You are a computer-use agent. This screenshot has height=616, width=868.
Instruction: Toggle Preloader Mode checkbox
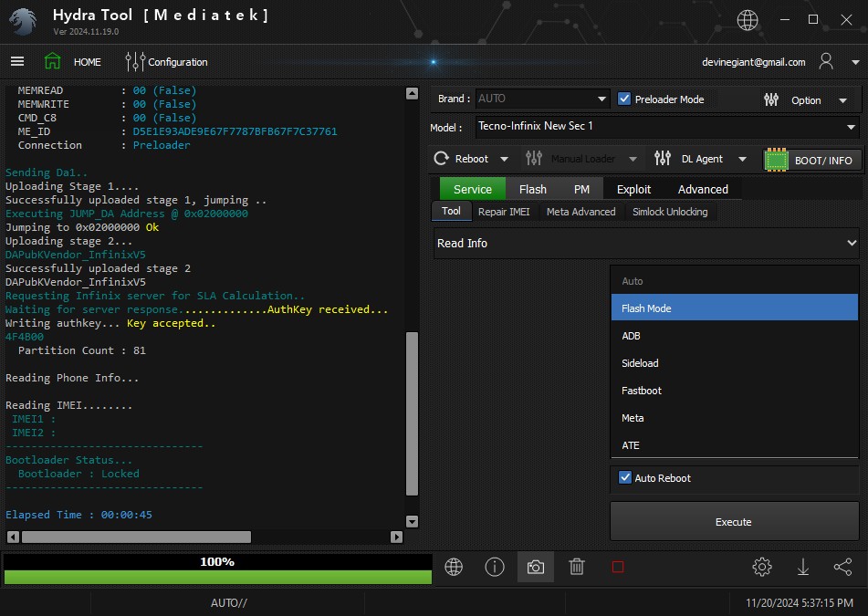[x=624, y=99]
